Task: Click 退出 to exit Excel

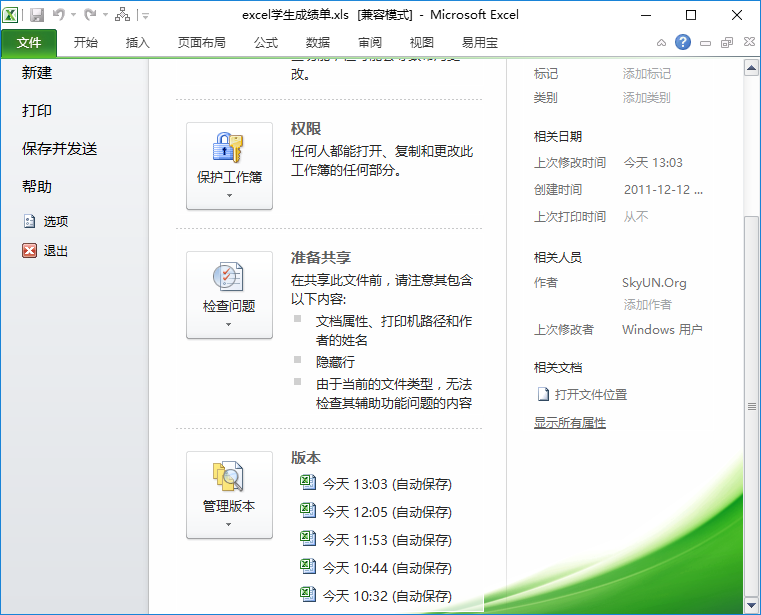Action: pos(56,251)
